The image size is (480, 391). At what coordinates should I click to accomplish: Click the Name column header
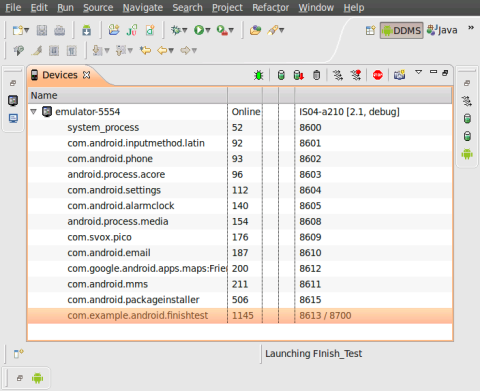128,96
